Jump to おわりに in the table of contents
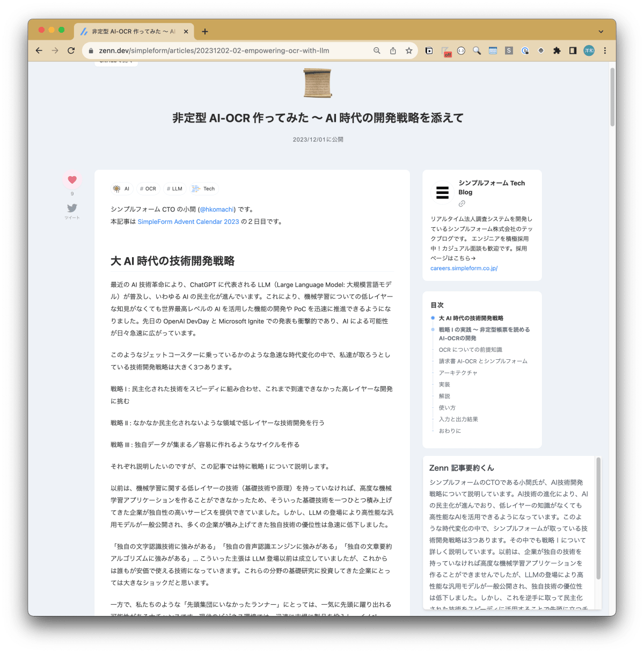 (x=450, y=431)
